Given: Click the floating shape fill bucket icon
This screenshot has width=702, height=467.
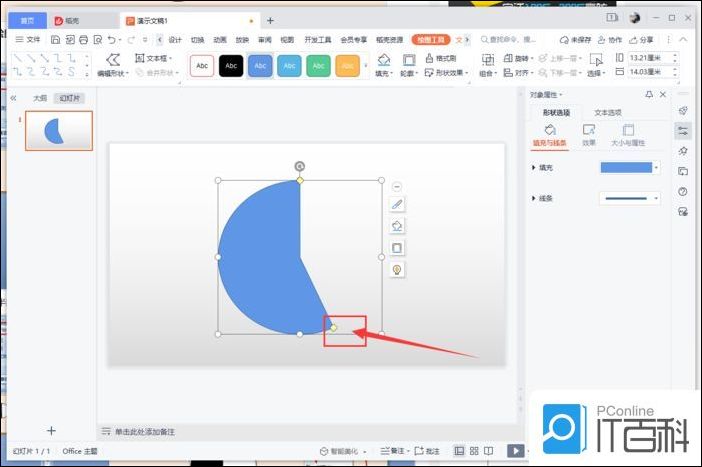Looking at the screenshot, I should [x=397, y=226].
